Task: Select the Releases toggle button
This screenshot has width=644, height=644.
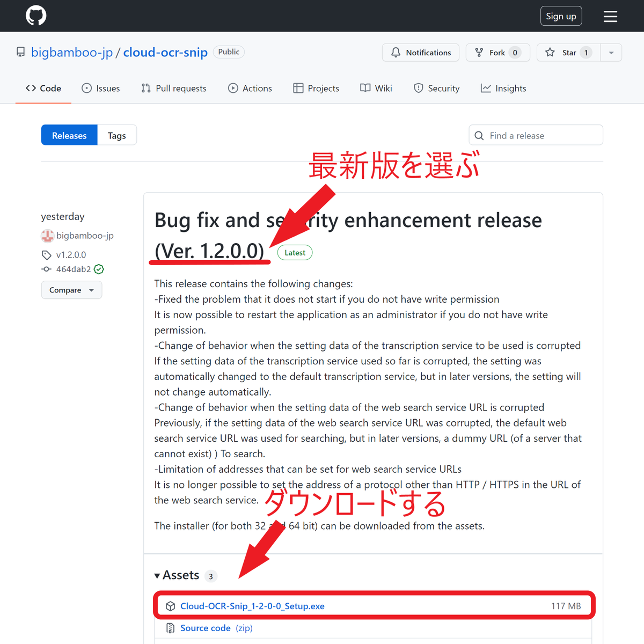Action: pyautogui.click(x=69, y=135)
